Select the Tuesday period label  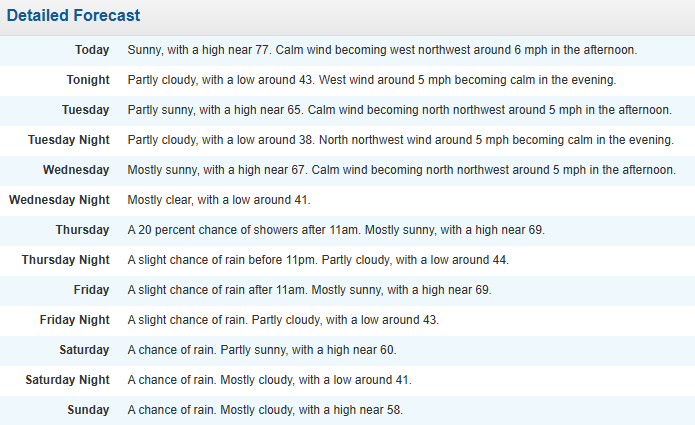[x=86, y=110]
